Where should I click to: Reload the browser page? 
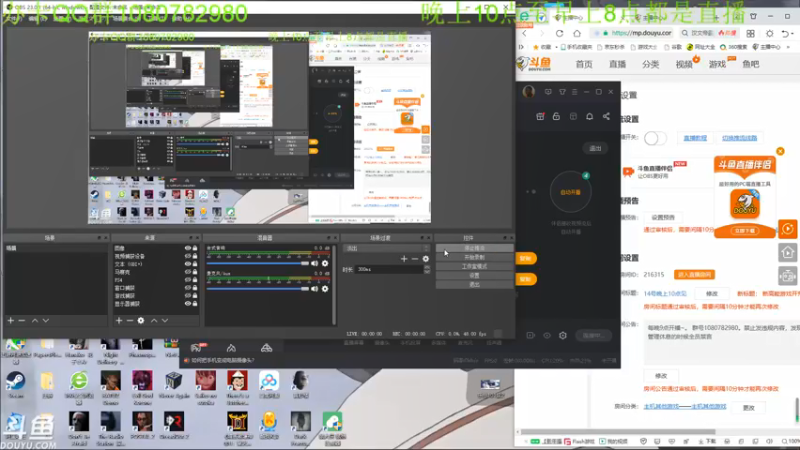click(x=559, y=33)
